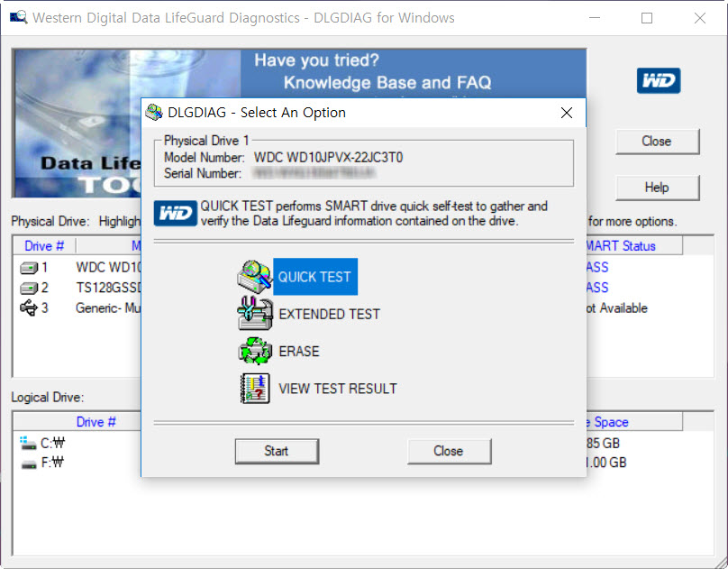Select the C:₩ logical drive label

(53, 443)
